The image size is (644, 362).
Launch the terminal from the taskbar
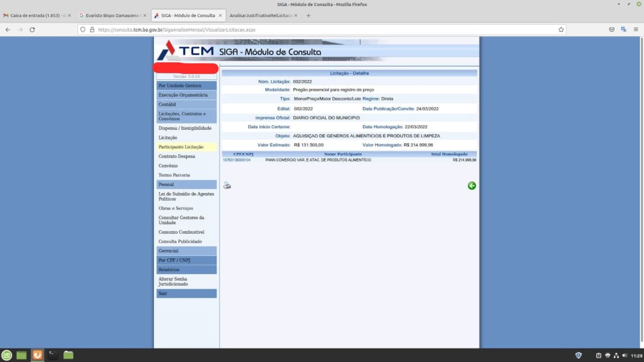pos(53,355)
